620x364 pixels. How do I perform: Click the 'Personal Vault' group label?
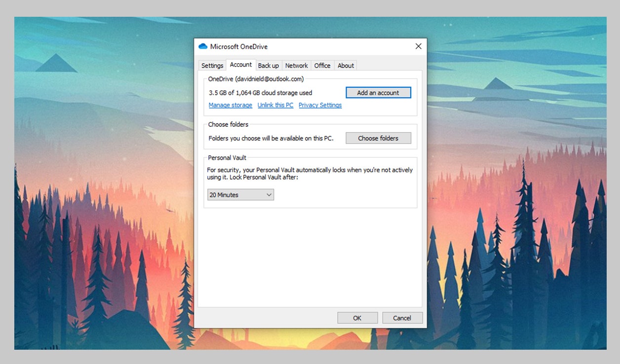click(x=227, y=158)
